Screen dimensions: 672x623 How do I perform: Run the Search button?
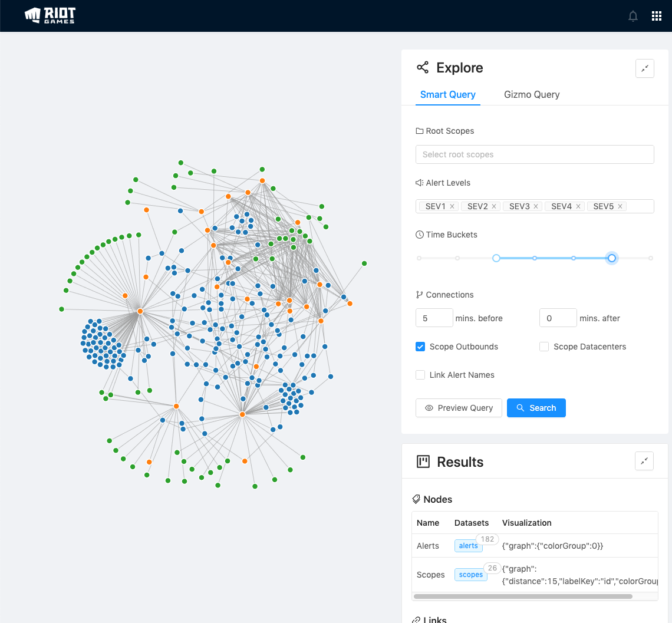(x=536, y=408)
